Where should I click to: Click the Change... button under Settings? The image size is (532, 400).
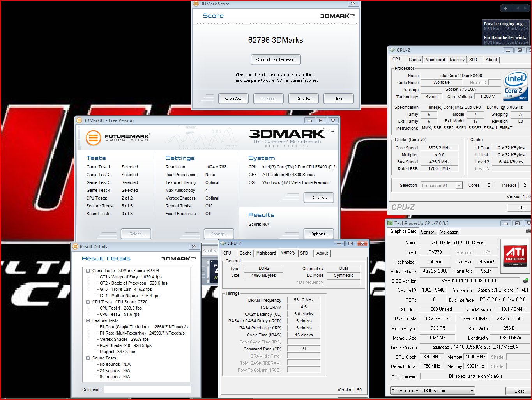point(220,234)
